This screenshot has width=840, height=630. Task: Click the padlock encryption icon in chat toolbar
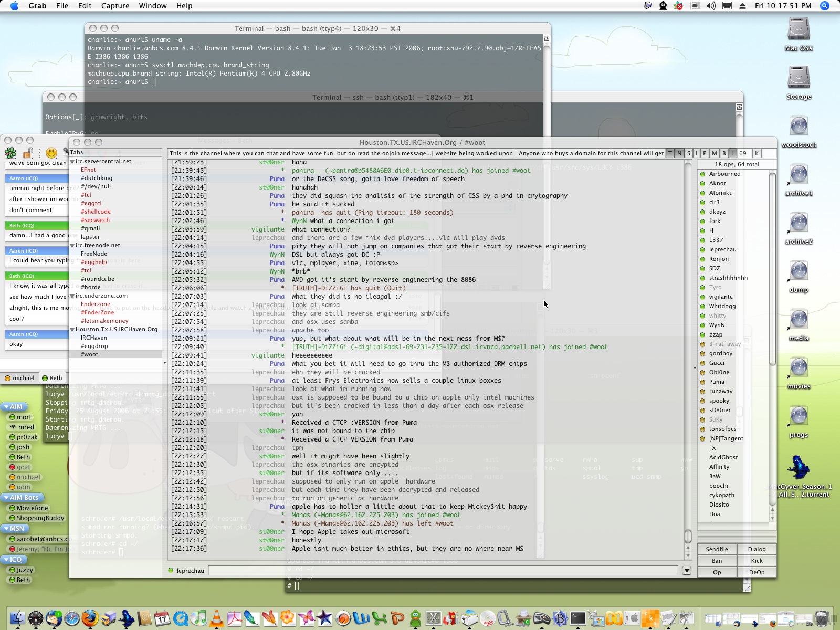click(x=28, y=153)
